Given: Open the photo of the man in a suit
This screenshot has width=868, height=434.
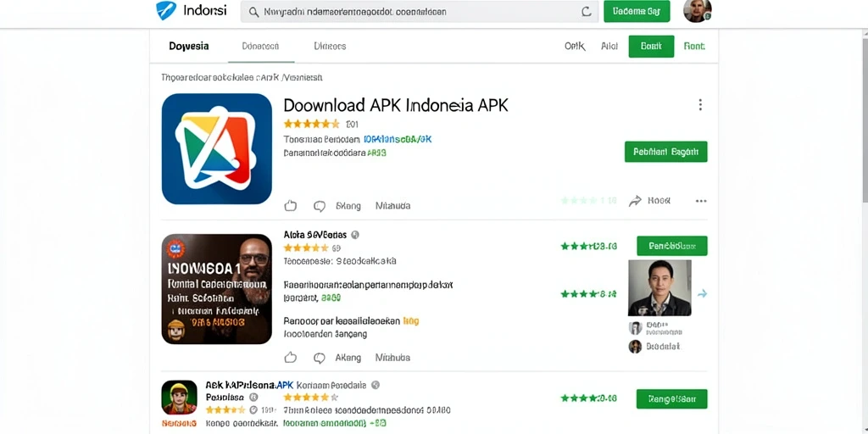Looking at the screenshot, I should [x=659, y=288].
